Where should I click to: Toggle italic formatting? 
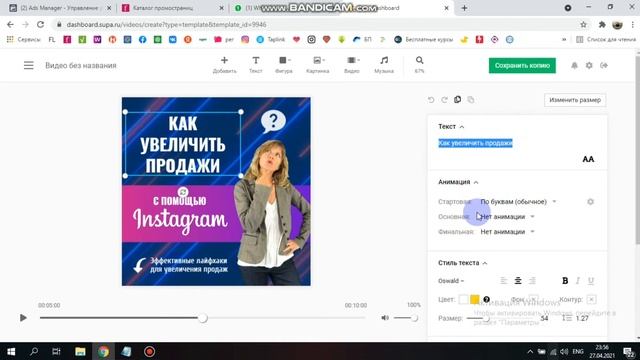(578, 281)
